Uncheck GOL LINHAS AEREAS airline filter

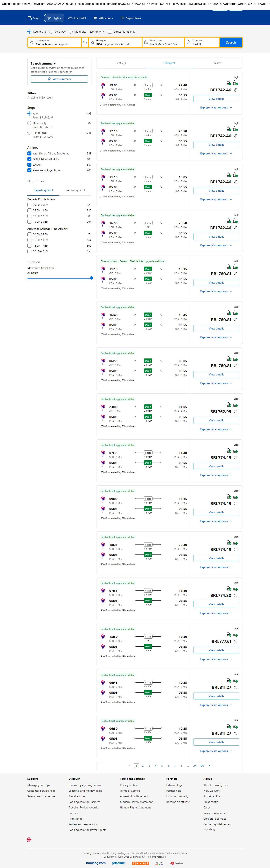pyautogui.click(x=29, y=159)
